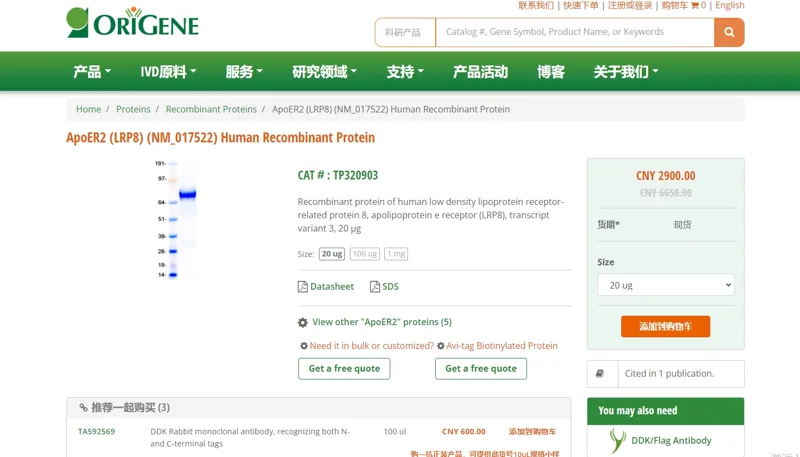This screenshot has width=800, height=457.
Task: Click the 现货 availability text
Action: click(x=682, y=224)
